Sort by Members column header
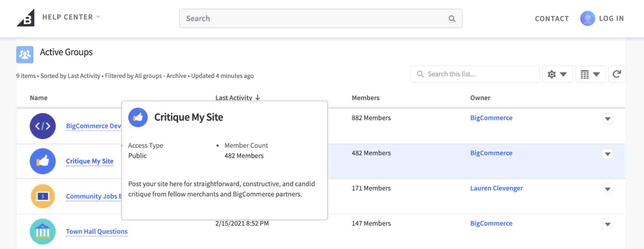The width and height of the screenshot is (644, 249). coord(366,98)
